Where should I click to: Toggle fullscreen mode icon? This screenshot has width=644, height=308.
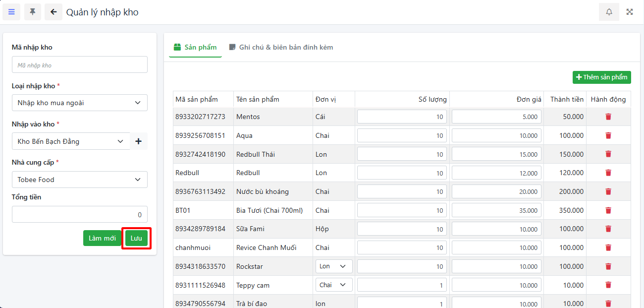click(x=630, y=12)
